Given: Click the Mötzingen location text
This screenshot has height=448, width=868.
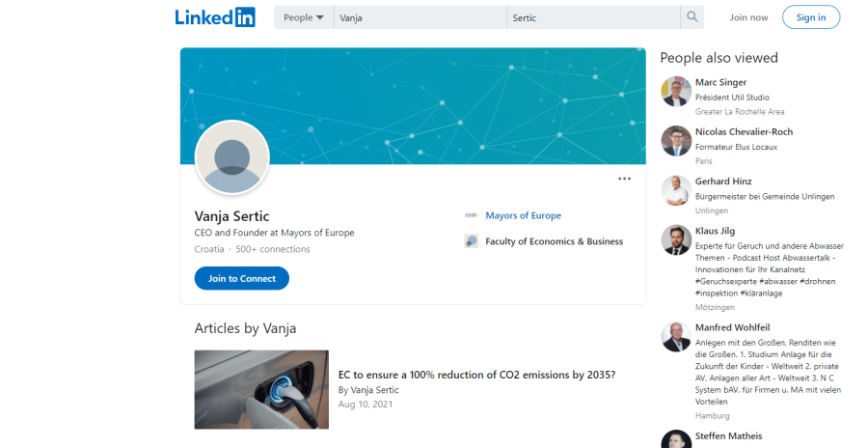Looking at the screenshot, I should pos(715,307).
